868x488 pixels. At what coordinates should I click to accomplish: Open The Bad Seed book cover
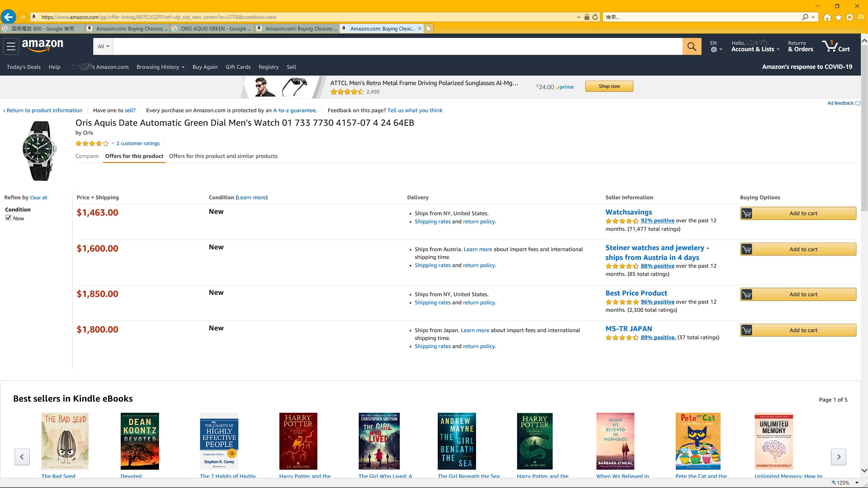65,441
